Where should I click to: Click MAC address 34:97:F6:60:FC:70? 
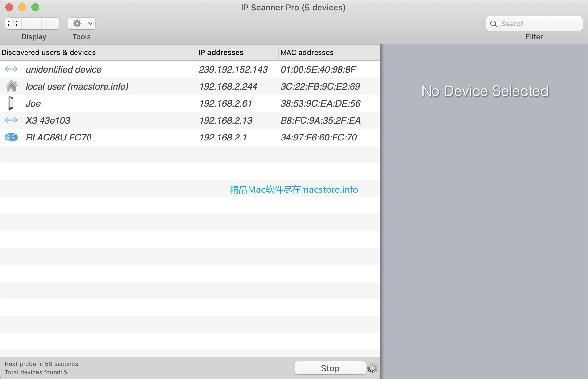(x=319, y=137)
